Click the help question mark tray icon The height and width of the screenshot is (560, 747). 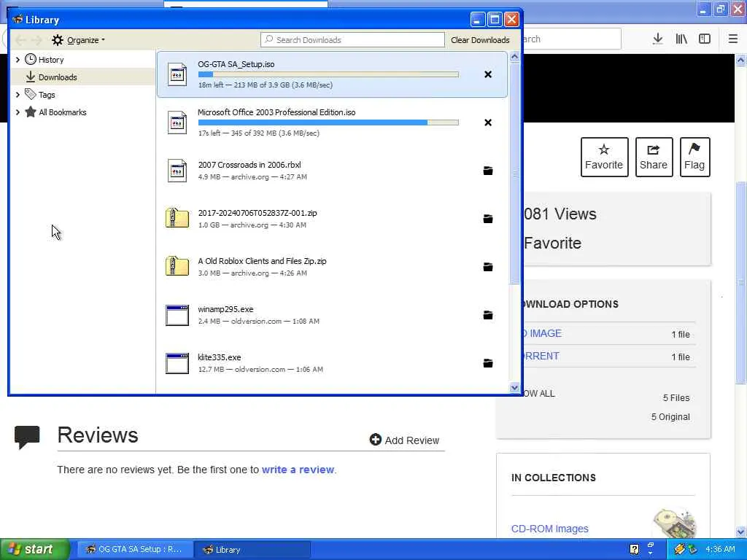[x=634, y=549]
